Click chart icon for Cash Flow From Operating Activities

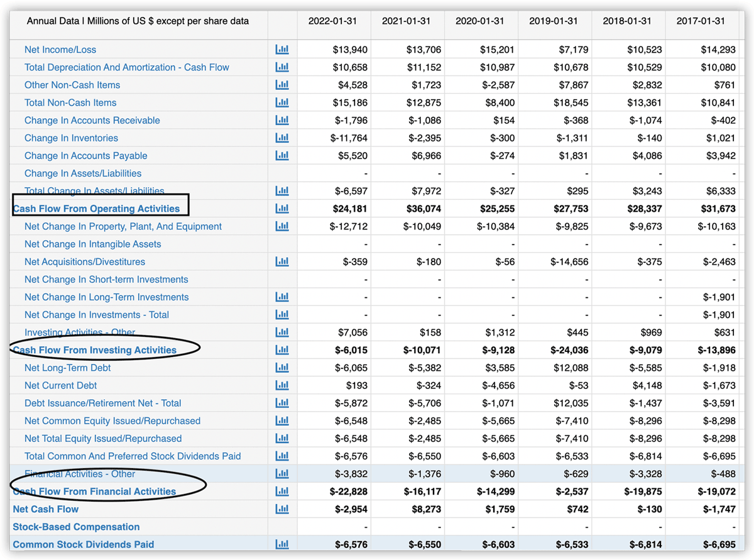tap(282, 209)
